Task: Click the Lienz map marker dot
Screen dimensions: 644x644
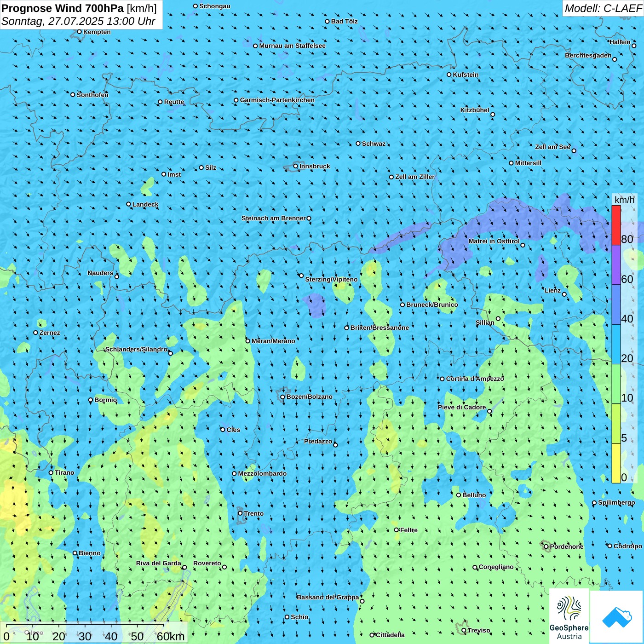Action: coord(564,294)
